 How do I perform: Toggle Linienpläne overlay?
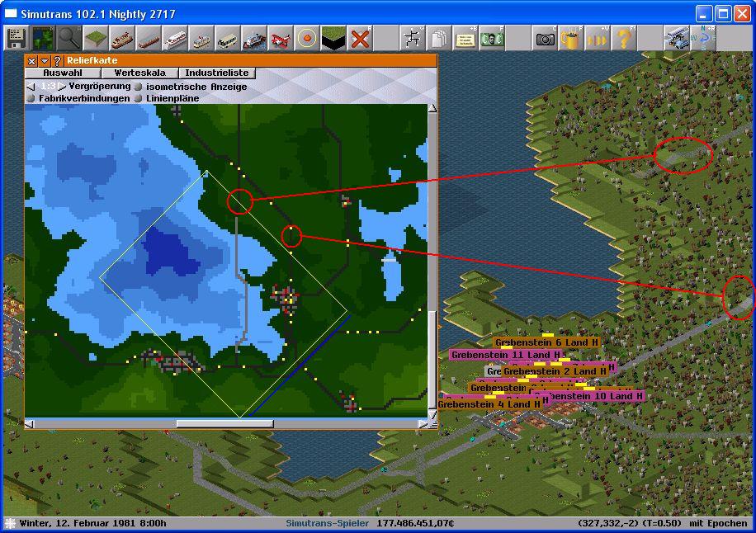(139, 98)
